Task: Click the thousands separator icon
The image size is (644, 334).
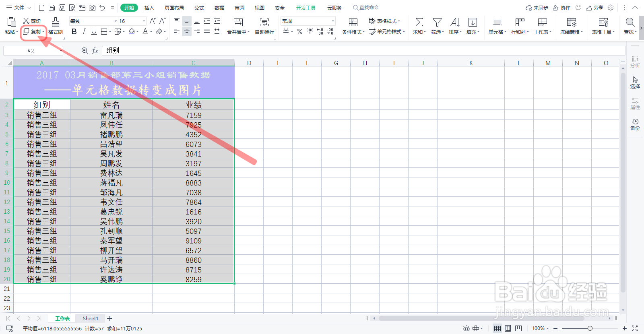Action: click(x=310, y=31)
